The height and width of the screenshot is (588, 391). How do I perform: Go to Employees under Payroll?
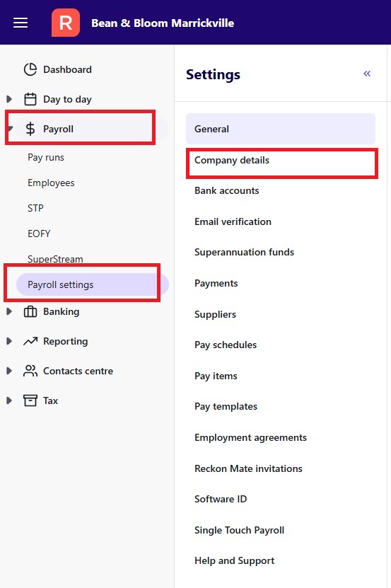tap(51, 183)
